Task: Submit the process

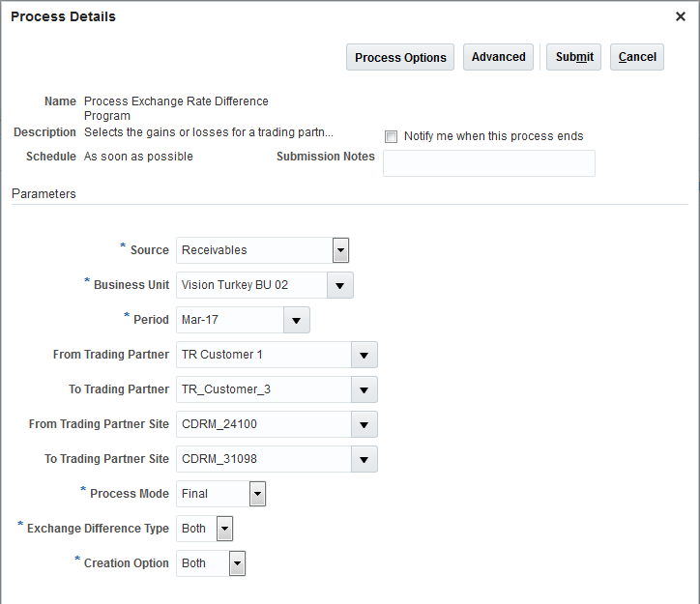Action: point(574,57)
